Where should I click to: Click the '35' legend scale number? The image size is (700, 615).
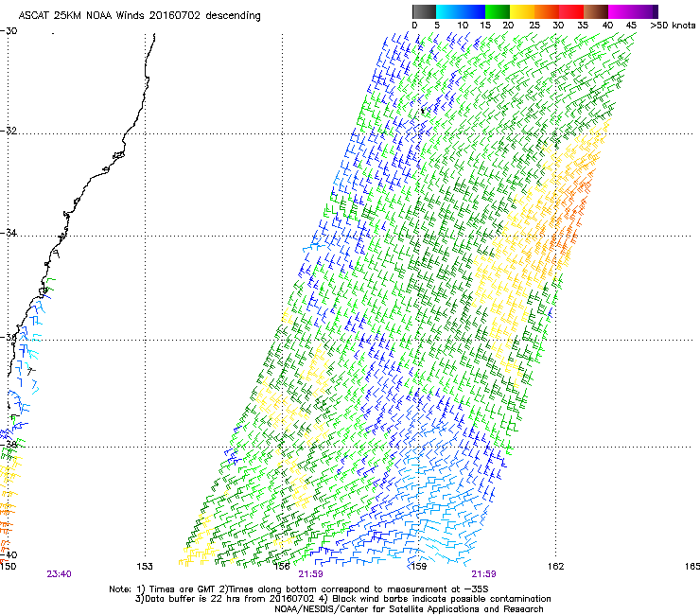click(x=583, y=26)
